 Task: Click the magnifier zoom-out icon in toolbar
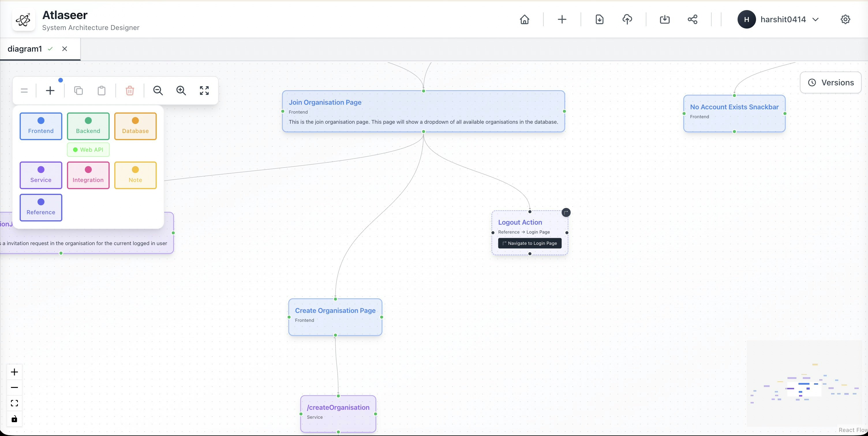pos(158,91)
